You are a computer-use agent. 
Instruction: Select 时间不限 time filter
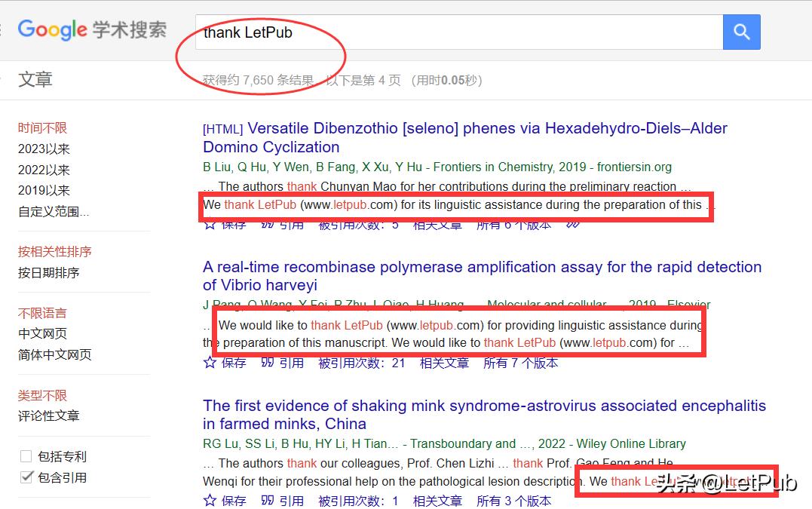[x=42, y=128]
